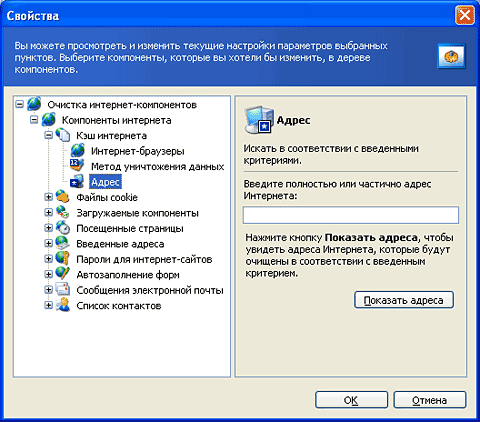
Task: Expand the Загружаемые компоненты node
Action: (49, 212)
